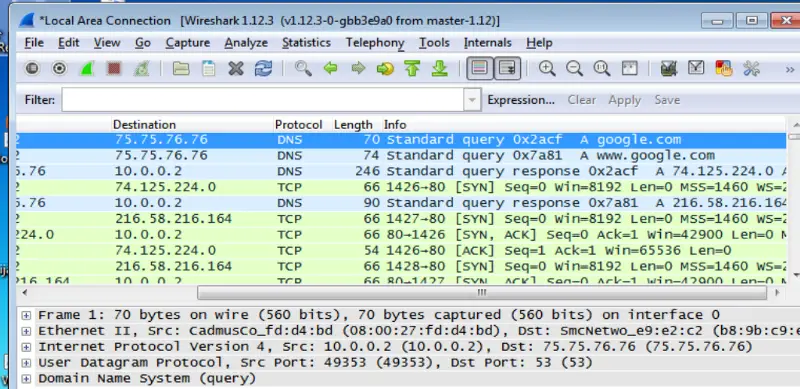
Task: Start a new capture with shark fin icon
Action: (86, 68)
